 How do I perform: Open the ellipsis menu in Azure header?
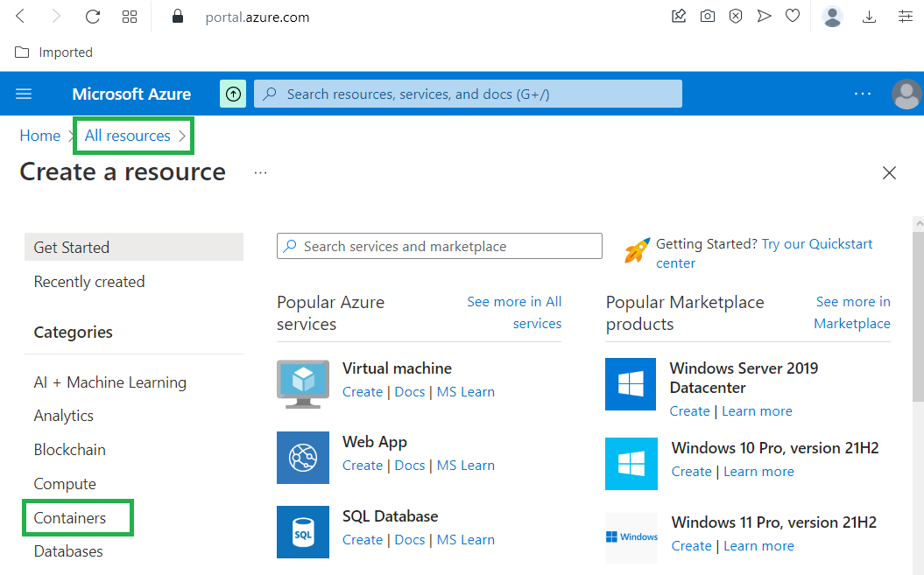(x=863, y=94)
